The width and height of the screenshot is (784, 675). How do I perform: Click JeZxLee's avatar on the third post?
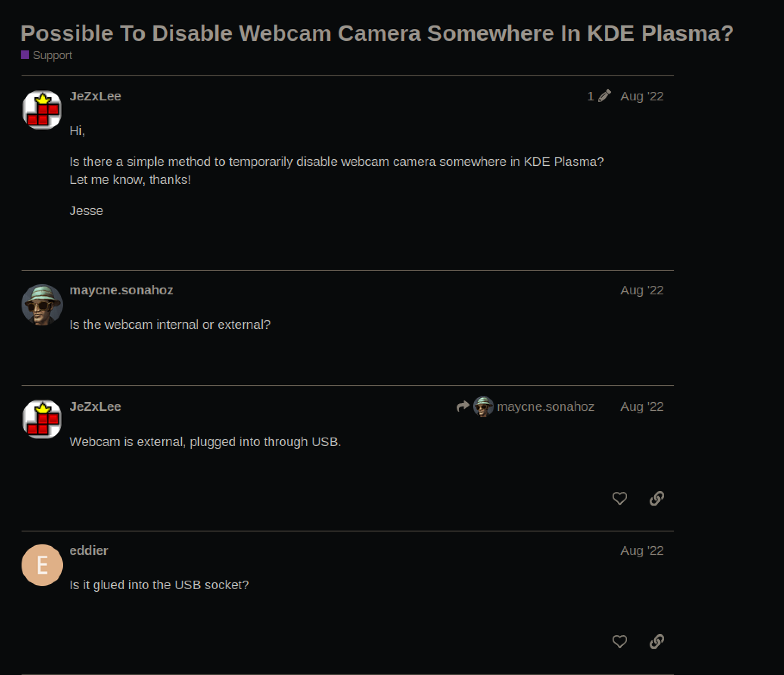click(x=42, y=419)
